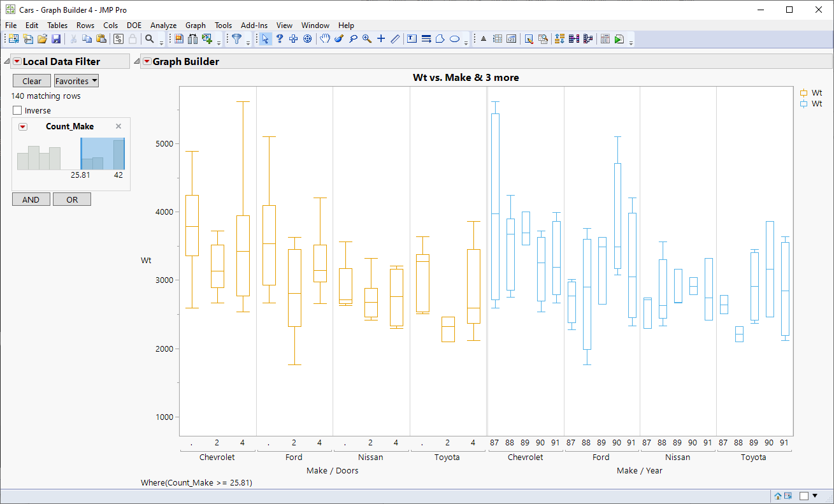Select the grabber hand tool
The width and height of the screenshot is (834, 504).
point(325,39)
